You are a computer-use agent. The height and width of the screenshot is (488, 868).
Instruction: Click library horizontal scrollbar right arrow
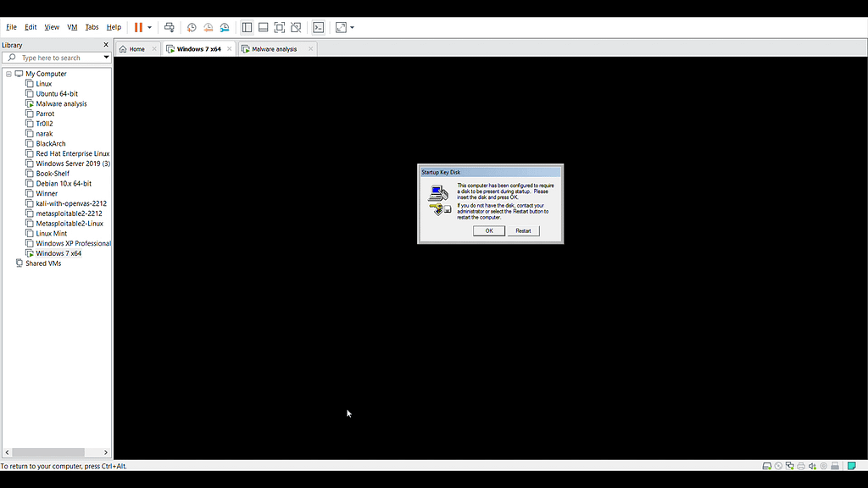pos(106,452)
